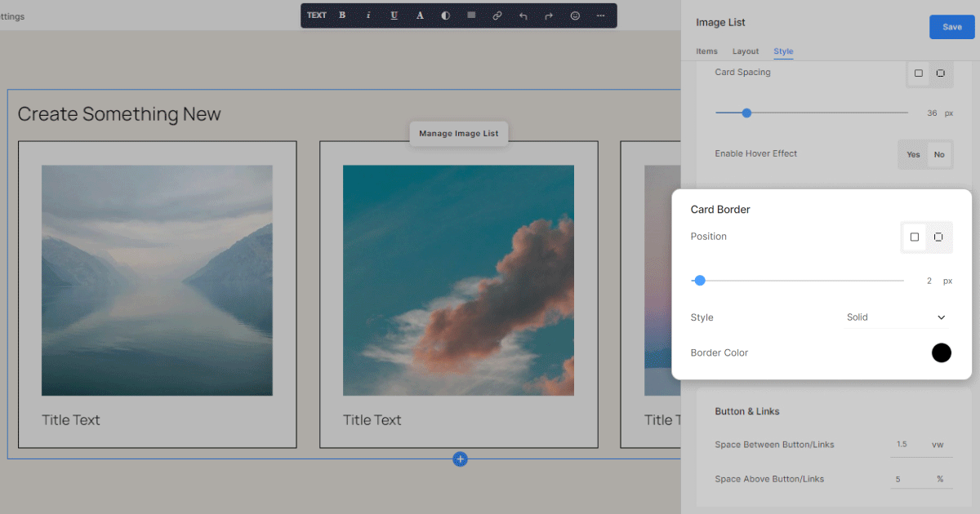980x514 pixels.
Task: Open the black Border Color swatch
Action: [x=942, y=352]
